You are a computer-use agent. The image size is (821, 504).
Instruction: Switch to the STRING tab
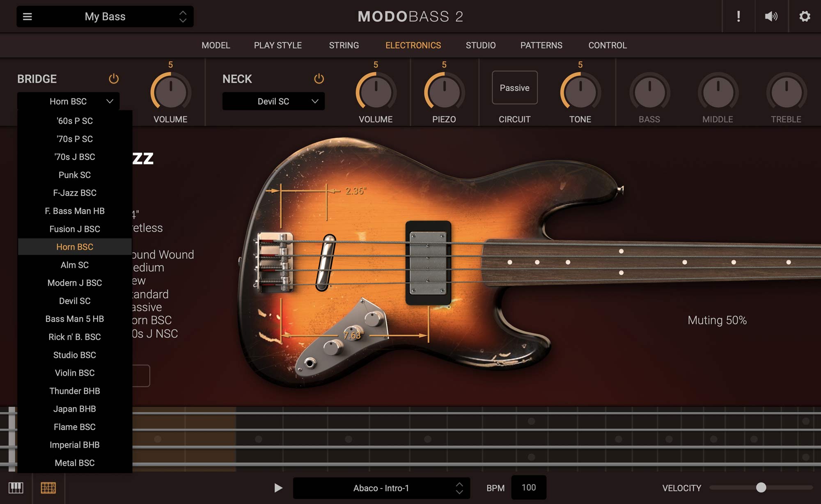(x=344, y=45)
